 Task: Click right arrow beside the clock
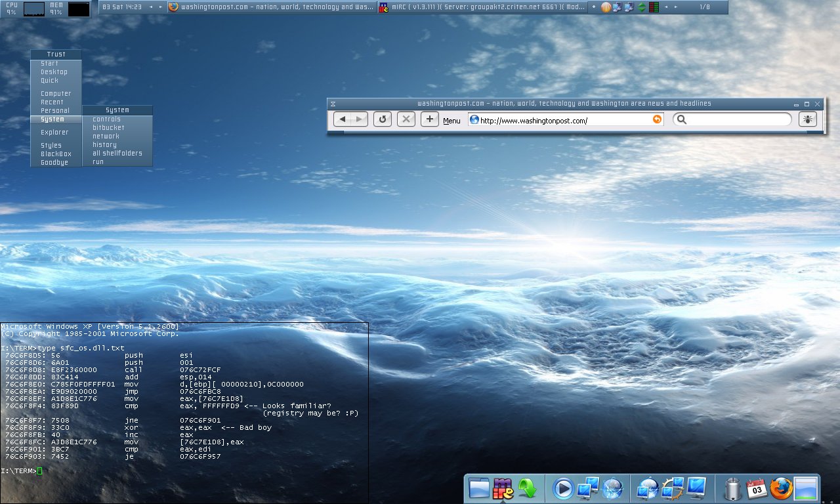point(161,7)
